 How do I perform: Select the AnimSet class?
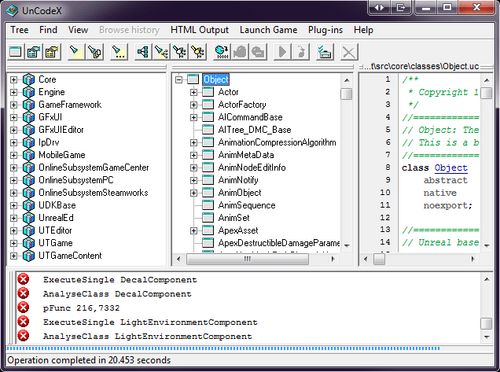pos(234,218)
